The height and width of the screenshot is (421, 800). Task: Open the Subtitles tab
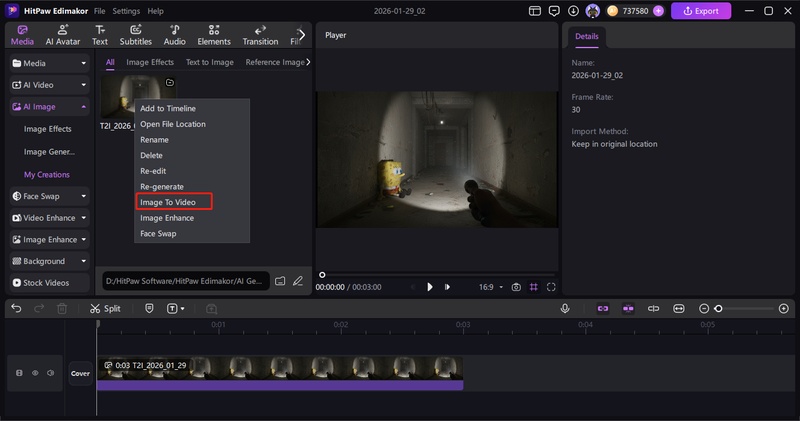(136, 35)
